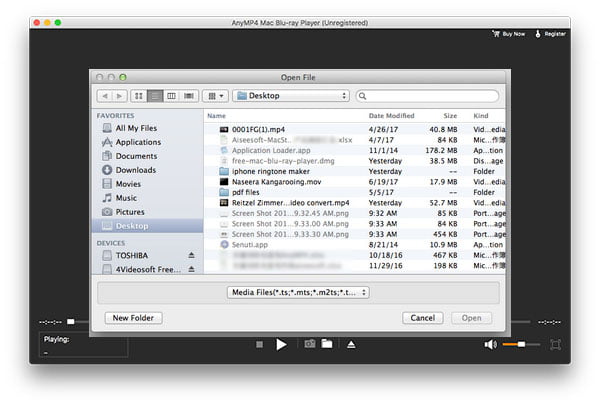600x406 pixels.
Task: Switch to list view
Action: pos(155,96)
